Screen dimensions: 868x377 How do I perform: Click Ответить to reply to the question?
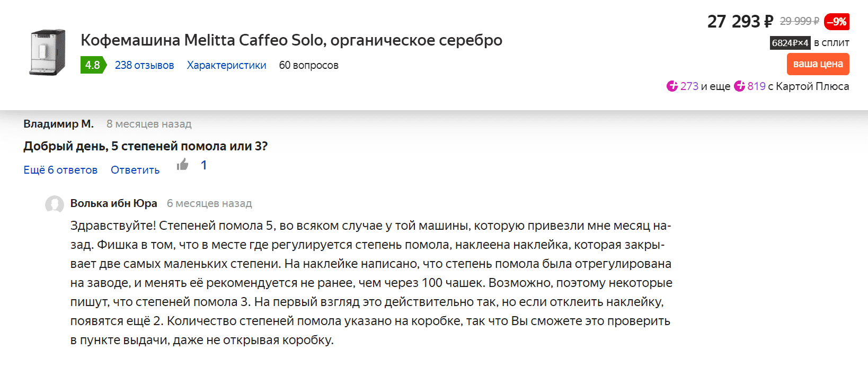135,170
